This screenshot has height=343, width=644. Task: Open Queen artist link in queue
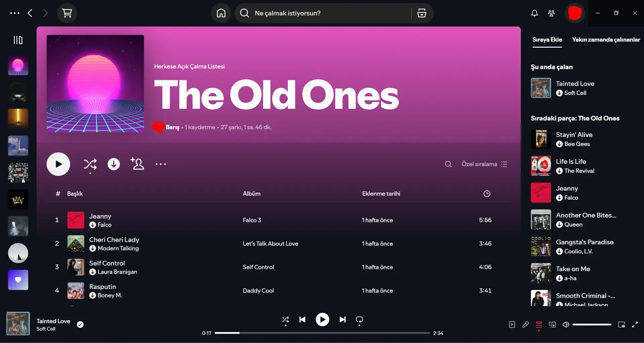coord(574,225)
